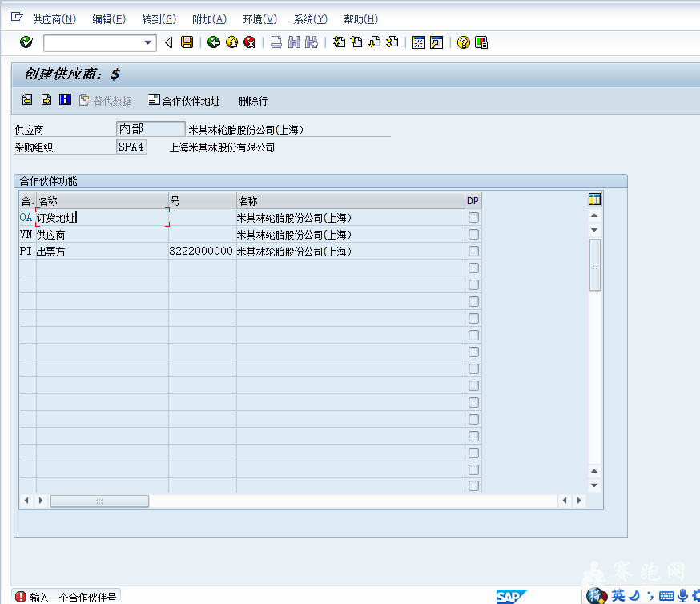Open the command field dropdown arrow
The height and width of the screenshot is (604, 700).
point(147,42)
